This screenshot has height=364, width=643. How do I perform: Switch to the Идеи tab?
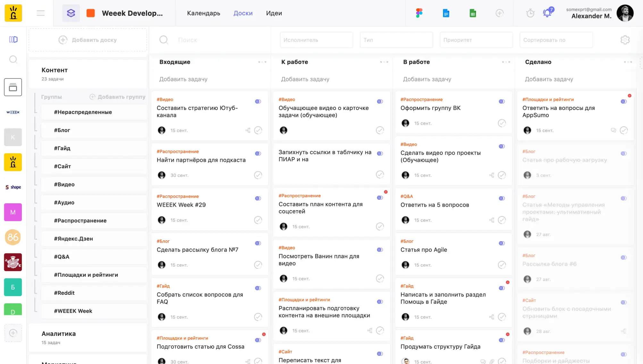tap(274, 13)
